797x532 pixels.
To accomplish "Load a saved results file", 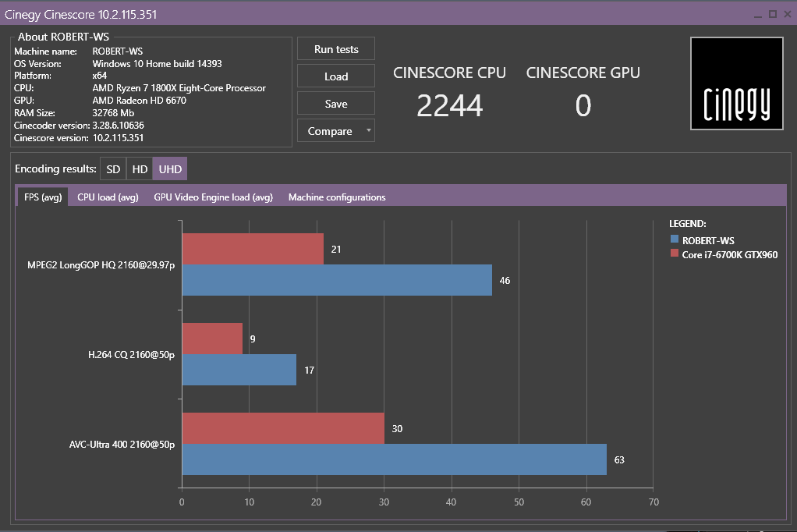I will tap(336, 76).
